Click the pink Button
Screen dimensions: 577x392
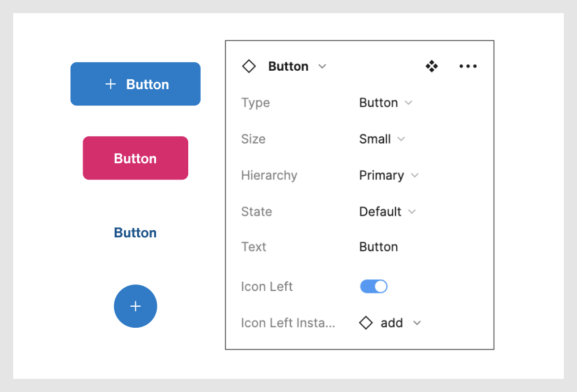136,158
